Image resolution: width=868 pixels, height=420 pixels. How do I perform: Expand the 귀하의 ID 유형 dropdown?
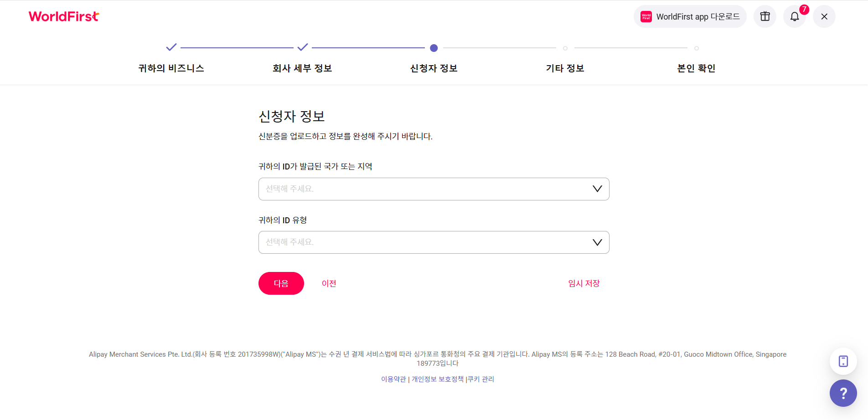434,242
